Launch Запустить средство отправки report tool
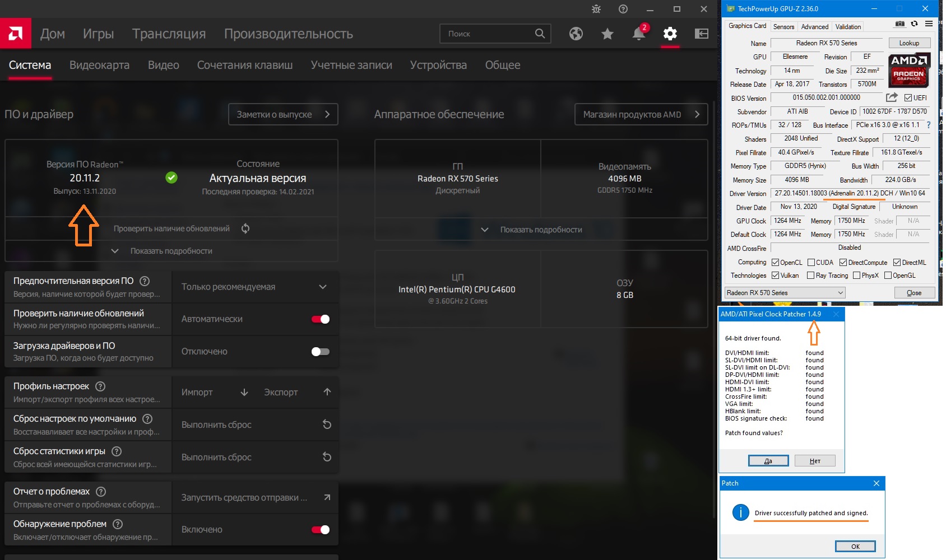This screenshot has height=560, width=946. [x=256, y=497]
